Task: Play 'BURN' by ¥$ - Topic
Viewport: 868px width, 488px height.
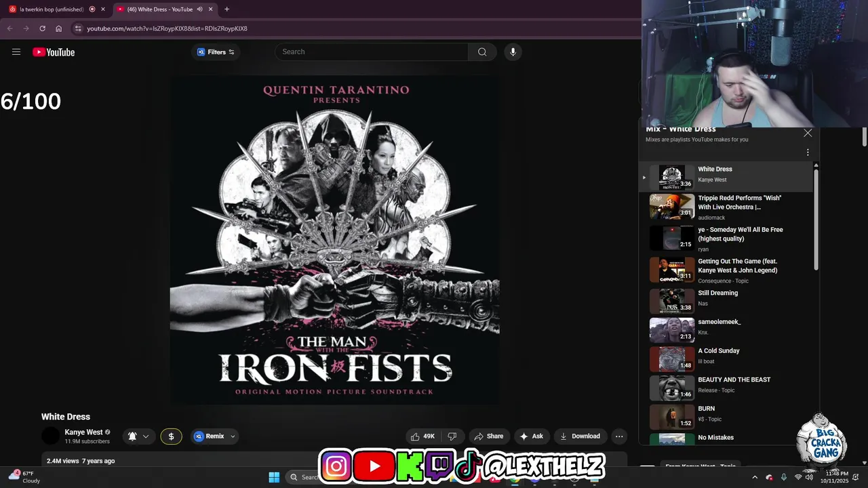Action: click(726, 417)
